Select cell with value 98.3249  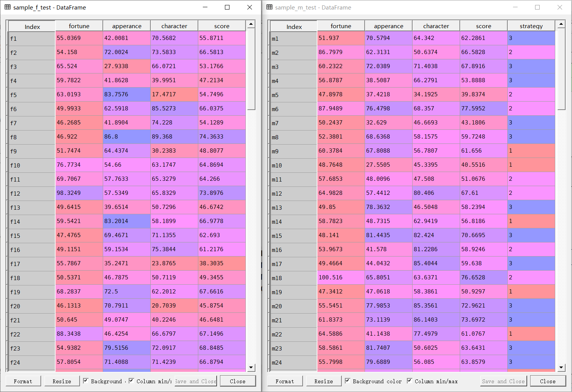(x=79, y=193)
